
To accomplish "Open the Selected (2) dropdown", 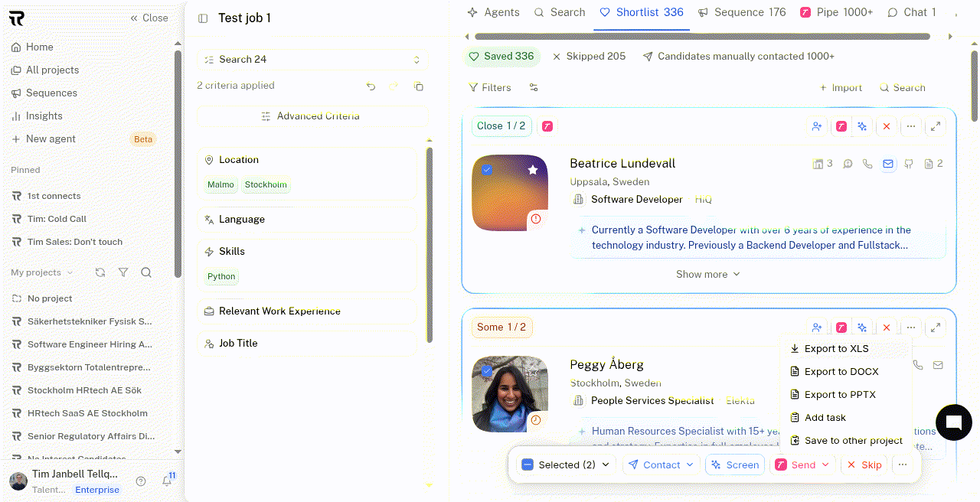I will [566, 465].
